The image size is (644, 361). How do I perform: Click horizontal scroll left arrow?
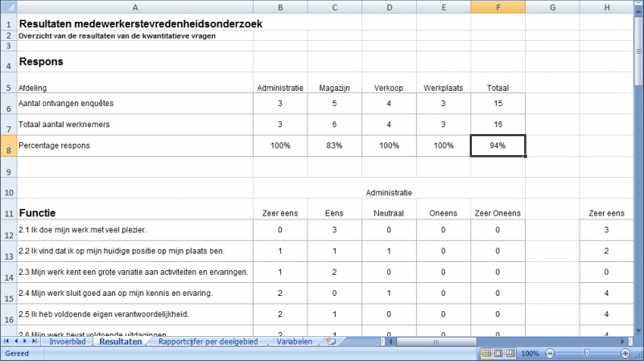point(390,342)
